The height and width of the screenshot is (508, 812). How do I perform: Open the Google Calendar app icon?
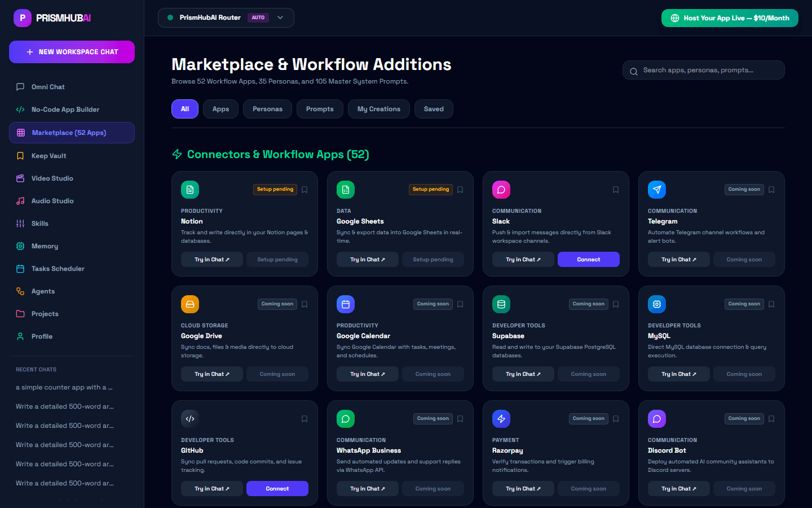click(x=346, y=304)
